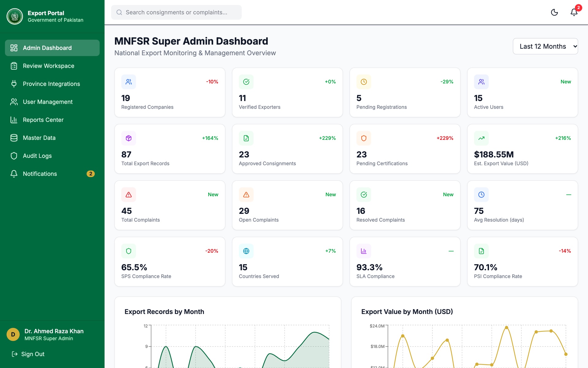The width and height of the screenshot is (588, 368).
Task: Click the Export Records by Month chart title
Action: pos(164,312)
